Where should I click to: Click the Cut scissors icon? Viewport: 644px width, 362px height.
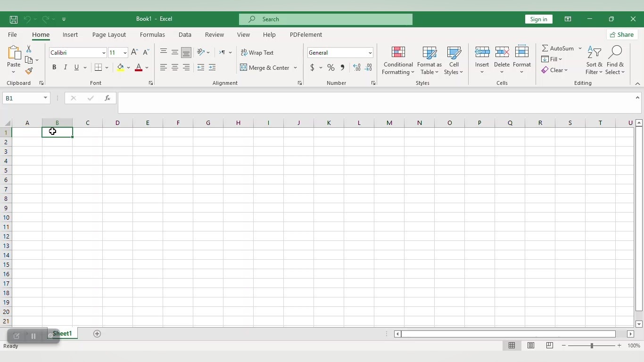(x=29, y=49)
